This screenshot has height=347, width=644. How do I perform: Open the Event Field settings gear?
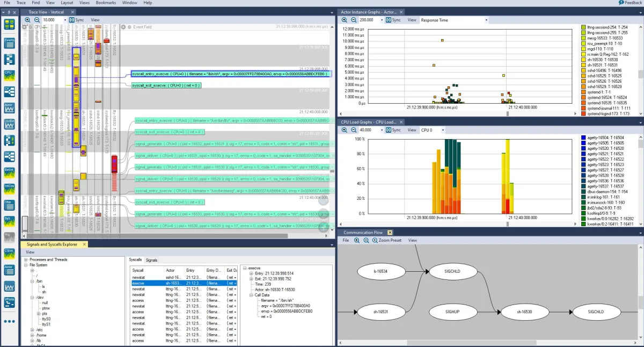point(123,27)
